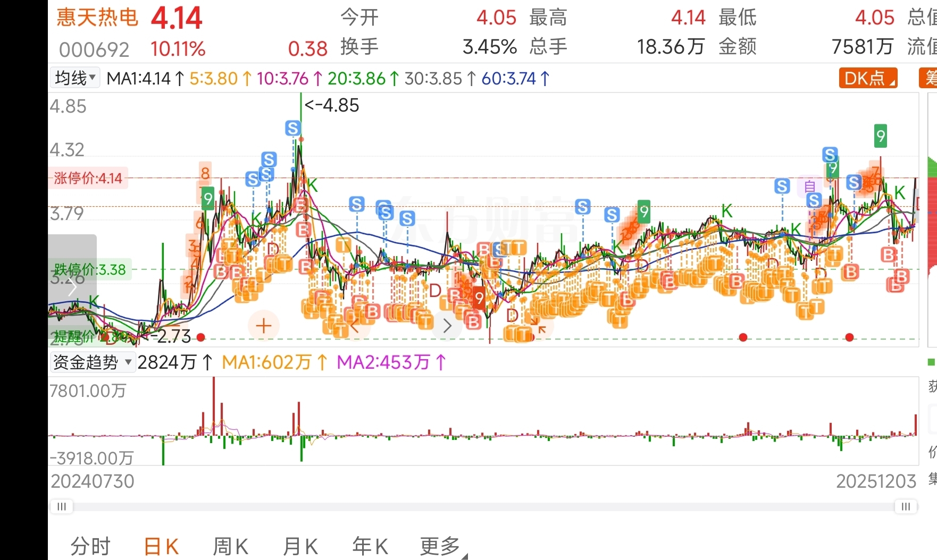Click the S sell marker at 4.85 peak
937x560 pixels.
coord(293,128)
